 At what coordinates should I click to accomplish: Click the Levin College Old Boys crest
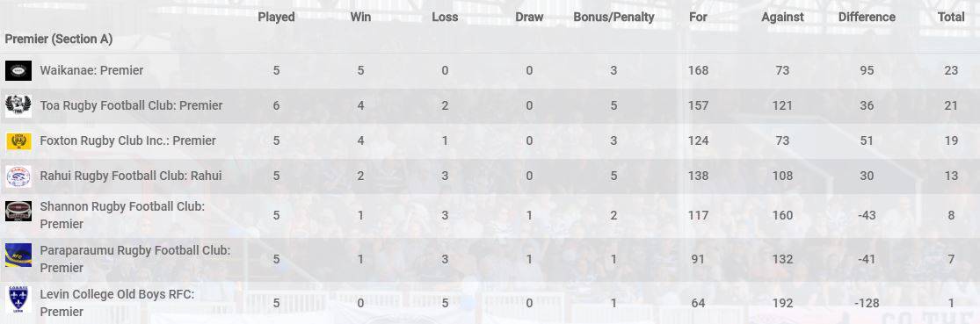(x=18, y=299)
